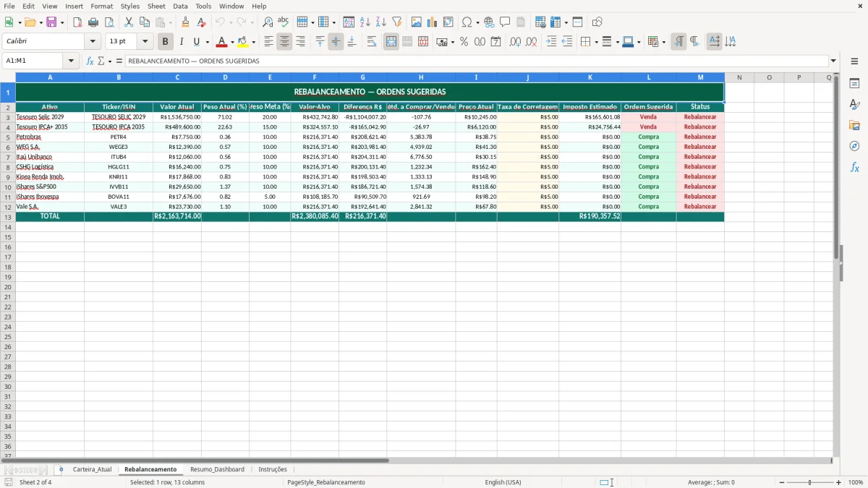This screenshot has width=868, height=488.
Task: Toggle Underline formatting
Action: [x=196, y=42]
